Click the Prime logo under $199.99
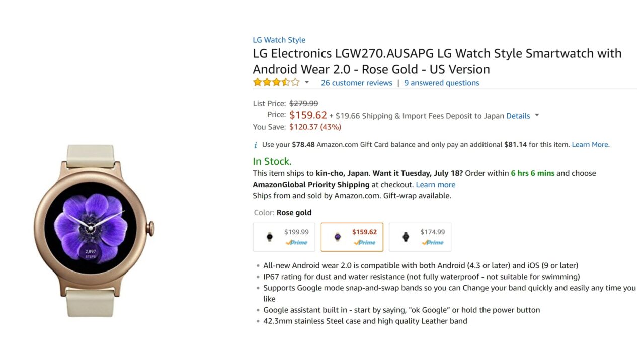Screen dimensions: 644x362 pos(296,242)
